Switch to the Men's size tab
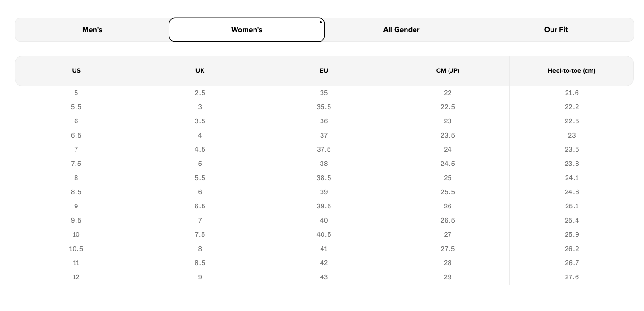The width and height of the screenshot is (644, 311). tap(92, 30)
